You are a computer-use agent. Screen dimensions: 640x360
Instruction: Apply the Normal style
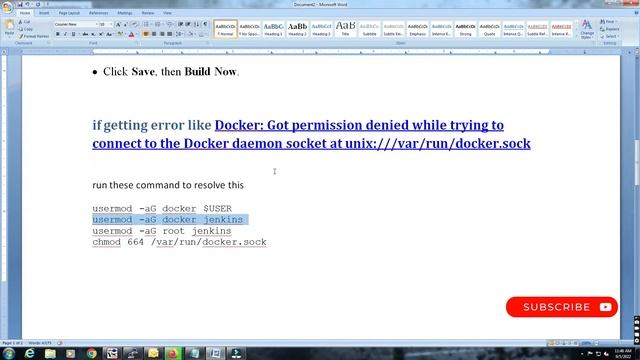pyautogui.click(x=225, y=29)
